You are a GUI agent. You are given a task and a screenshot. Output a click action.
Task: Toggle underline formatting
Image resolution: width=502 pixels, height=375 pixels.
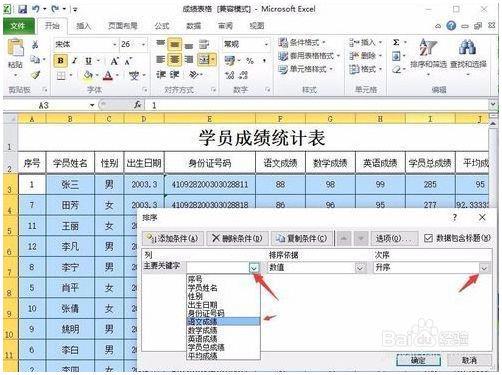point(88,61)
